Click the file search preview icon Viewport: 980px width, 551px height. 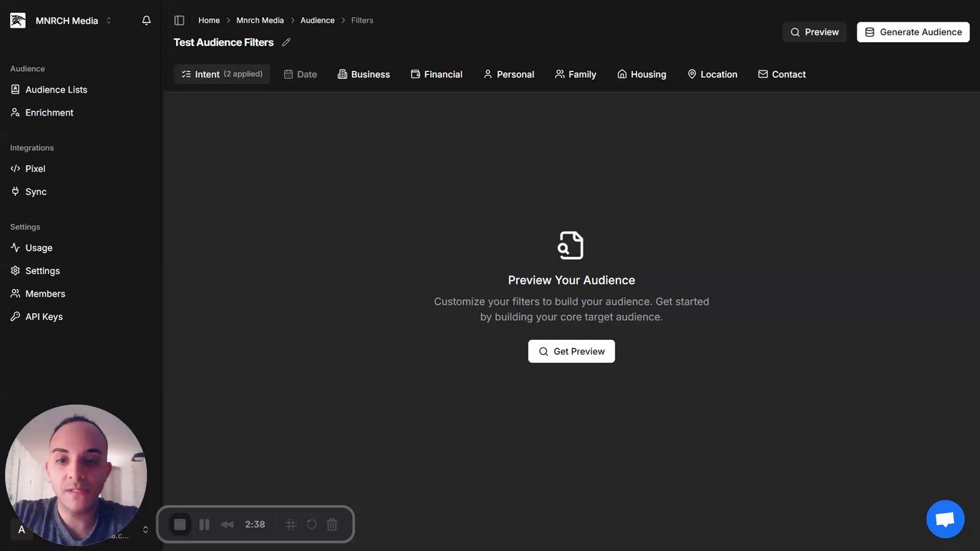(x=571, y=246)
